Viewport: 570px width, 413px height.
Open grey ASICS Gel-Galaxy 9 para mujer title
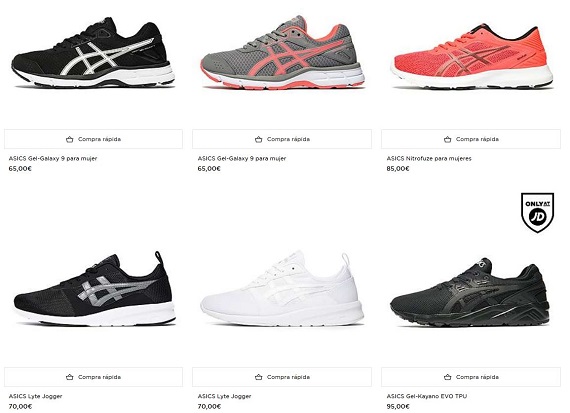pyautogui.click(x=242, y=159)
